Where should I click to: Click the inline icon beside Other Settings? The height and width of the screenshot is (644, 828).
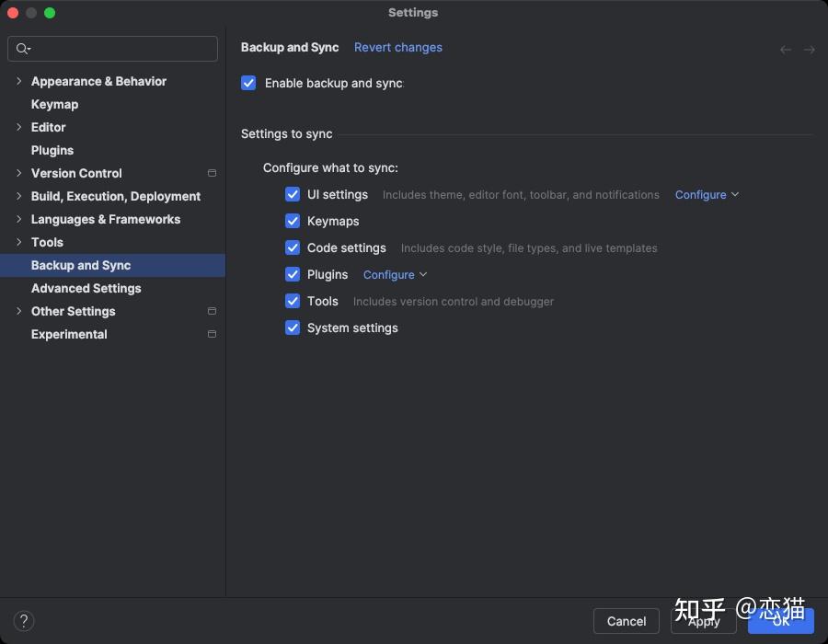click(x=212, y=311)
